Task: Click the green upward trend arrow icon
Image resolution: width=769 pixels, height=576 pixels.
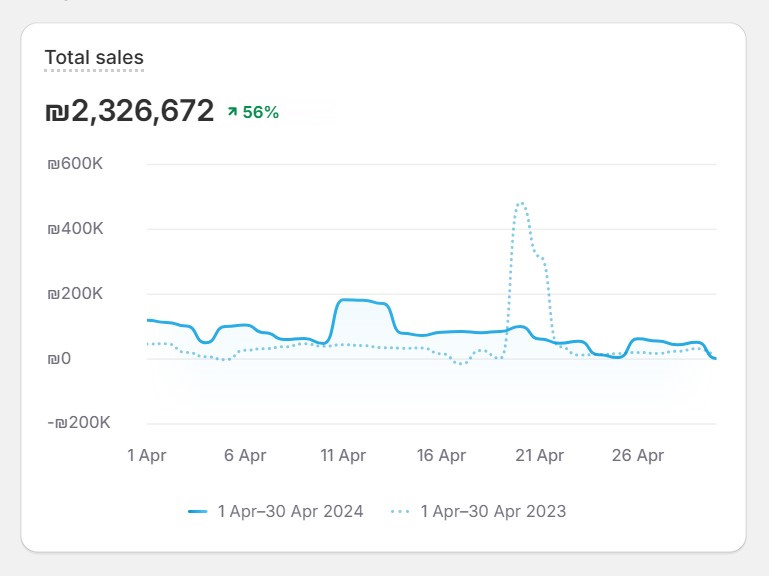Action: click(232, 112)
